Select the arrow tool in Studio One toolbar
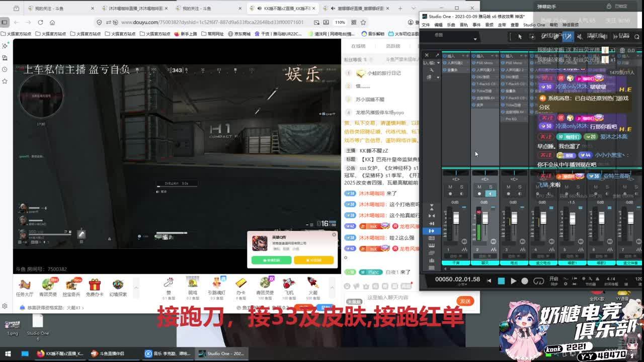644x362 pixels. (520, 36)
